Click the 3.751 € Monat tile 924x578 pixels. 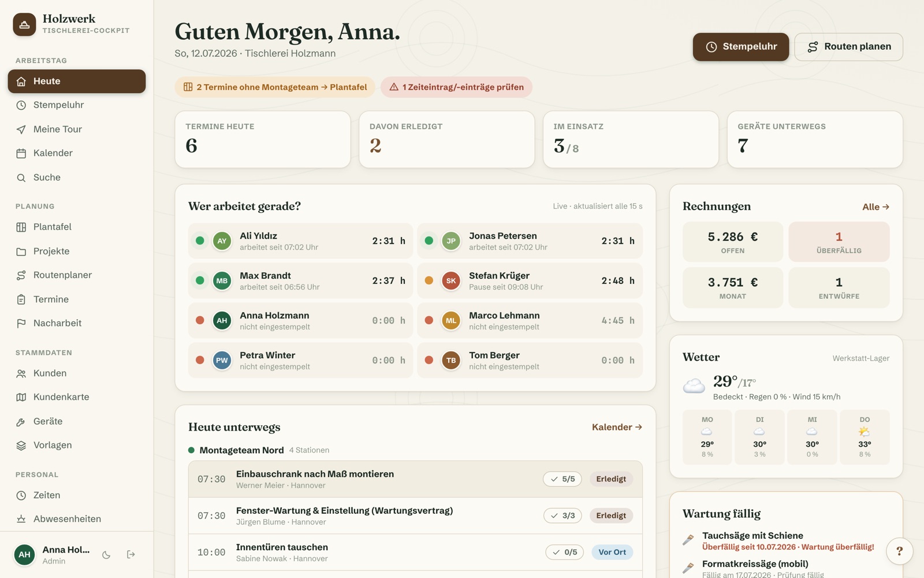tap(733, 287)
